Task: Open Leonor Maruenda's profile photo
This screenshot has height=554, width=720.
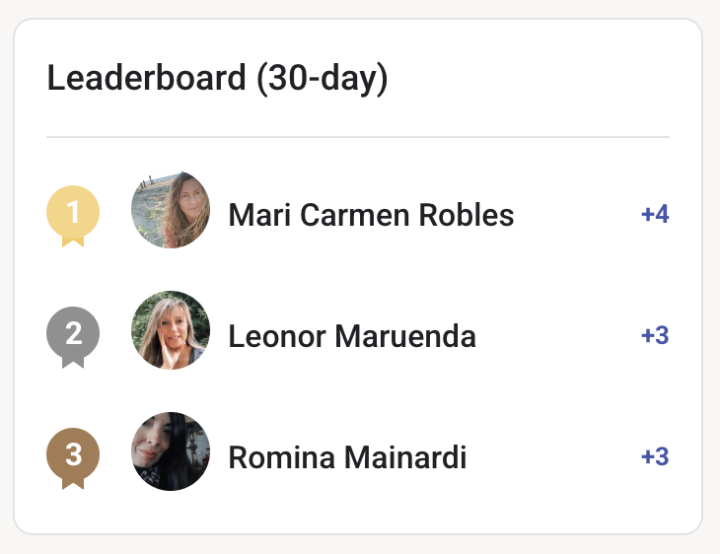Action: [170, 330]
